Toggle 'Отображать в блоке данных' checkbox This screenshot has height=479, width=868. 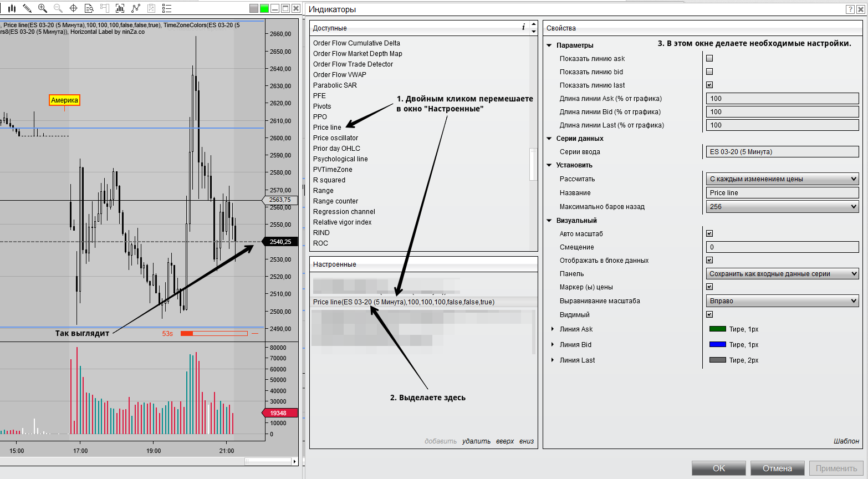click(709, 260)
